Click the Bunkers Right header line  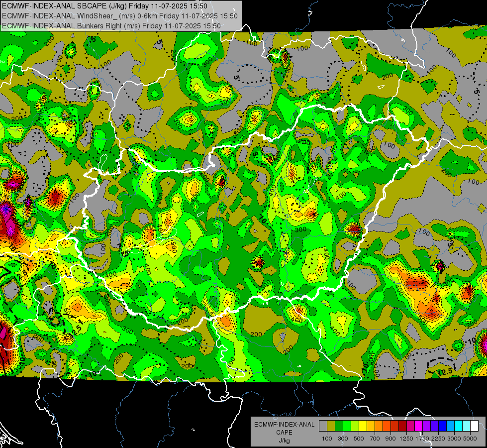[x=111, y=26]
